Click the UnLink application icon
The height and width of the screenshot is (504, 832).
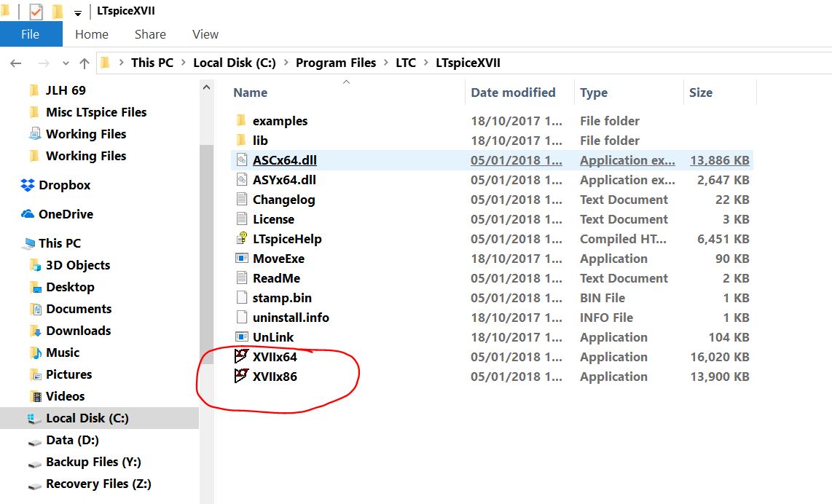(x=241, y=336)
